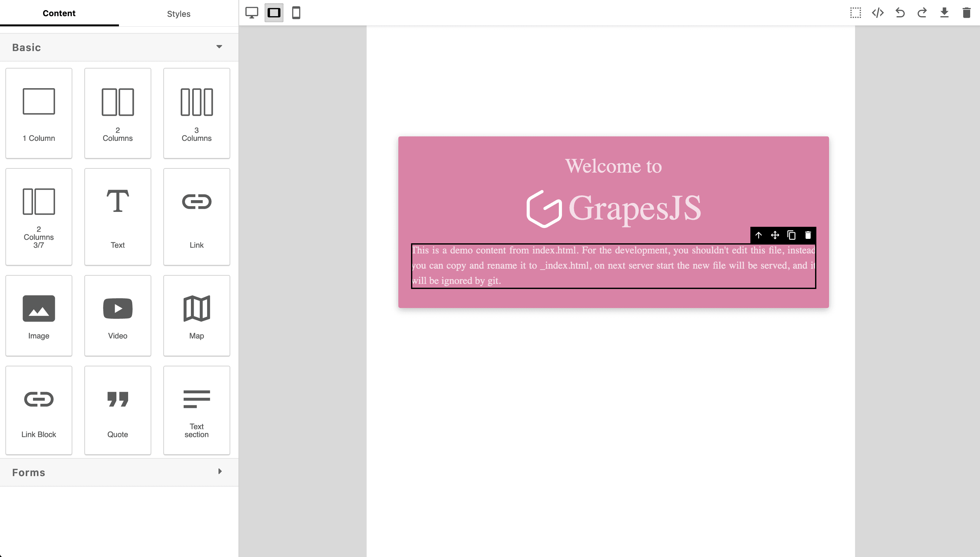Select the 3 Columns block
This screenshot has width=980, height=557.
197,113
